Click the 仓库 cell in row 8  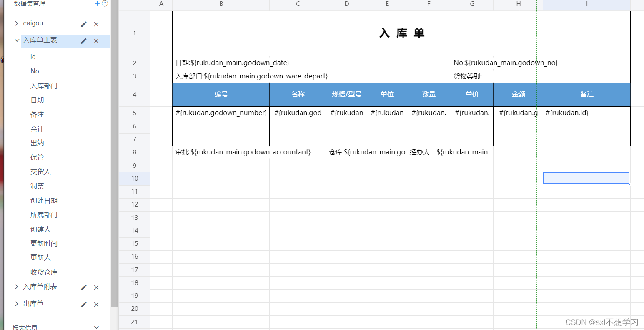click(366, 152)
